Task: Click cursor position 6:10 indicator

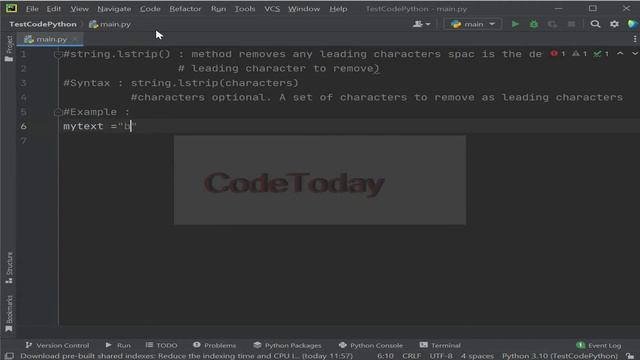Action: (385, 356)
